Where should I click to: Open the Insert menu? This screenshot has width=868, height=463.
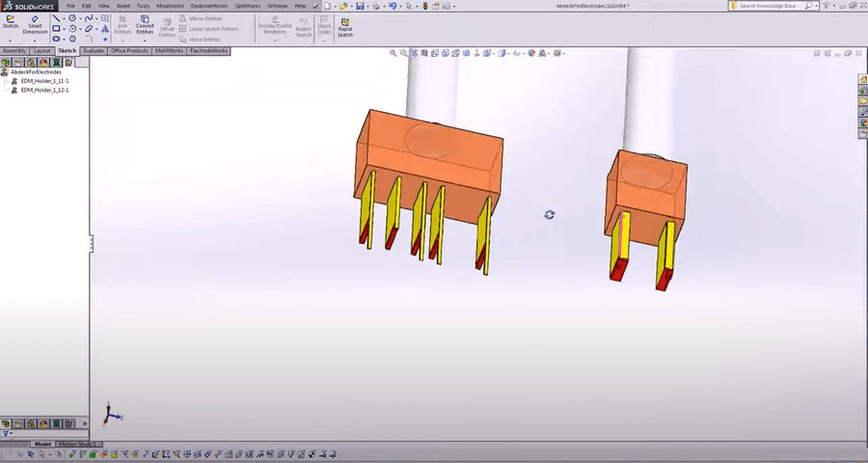coord(123,6)
